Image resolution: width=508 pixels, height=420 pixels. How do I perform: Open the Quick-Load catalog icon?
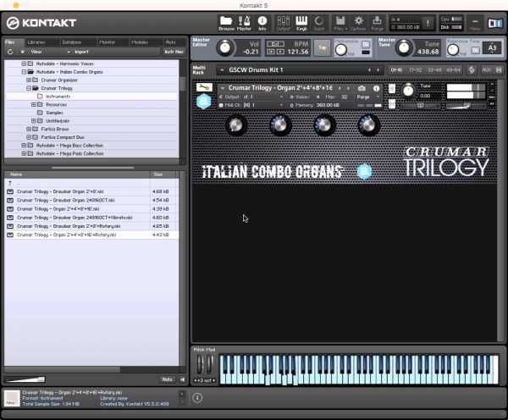point(319,24)
